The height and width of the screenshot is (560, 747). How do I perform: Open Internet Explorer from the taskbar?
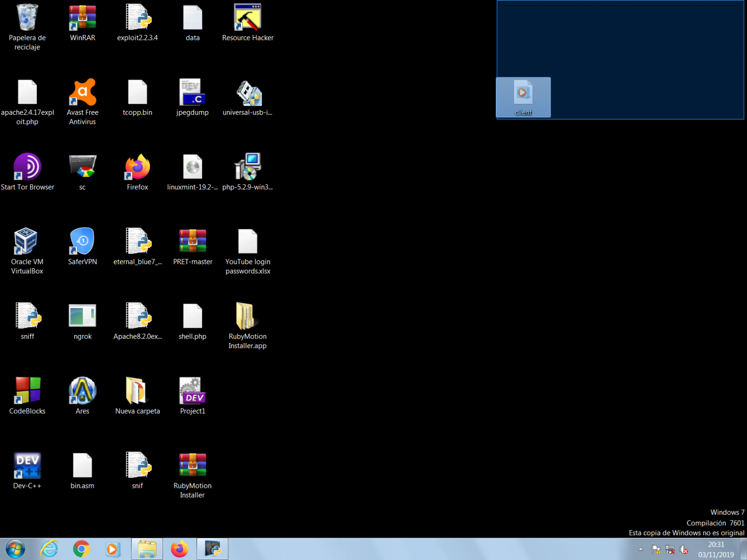click(49, 549)
